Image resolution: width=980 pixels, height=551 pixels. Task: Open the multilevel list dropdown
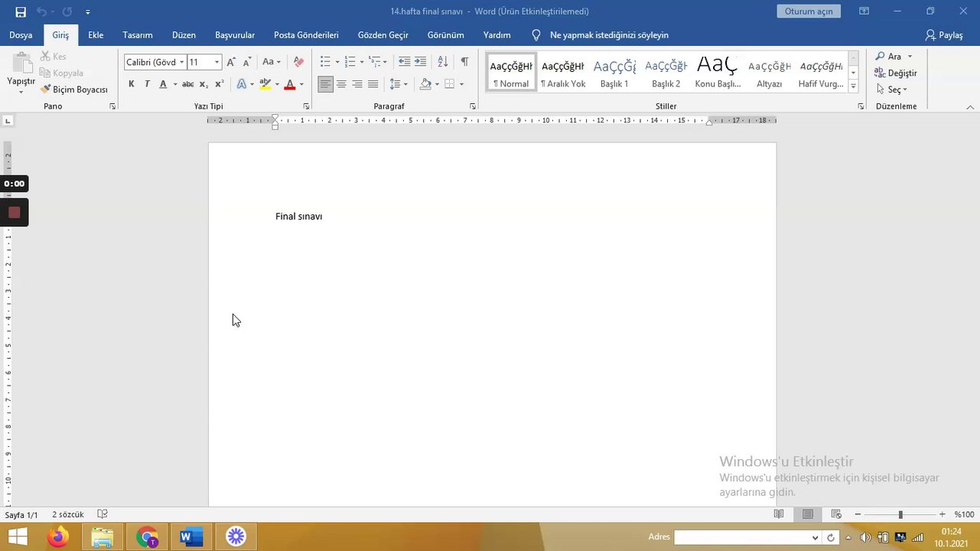tap(385, 62)
